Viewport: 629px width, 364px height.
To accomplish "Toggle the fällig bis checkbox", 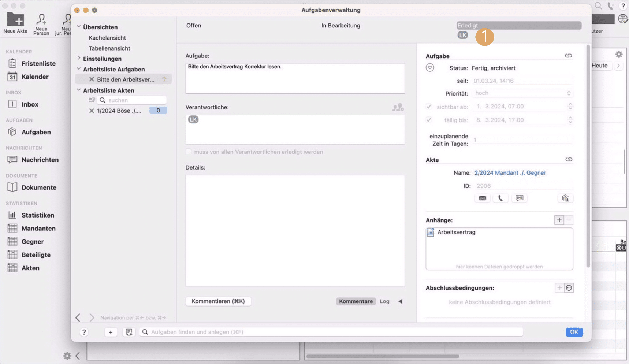I will pyautogui.click(x=429, y=120).
